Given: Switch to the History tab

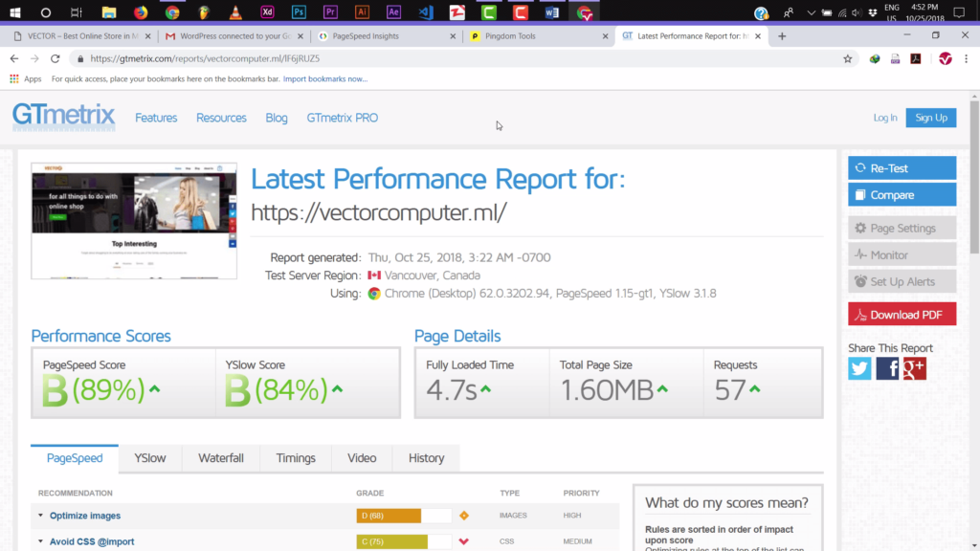Looking at the screenshot, I should pos(426,458).
